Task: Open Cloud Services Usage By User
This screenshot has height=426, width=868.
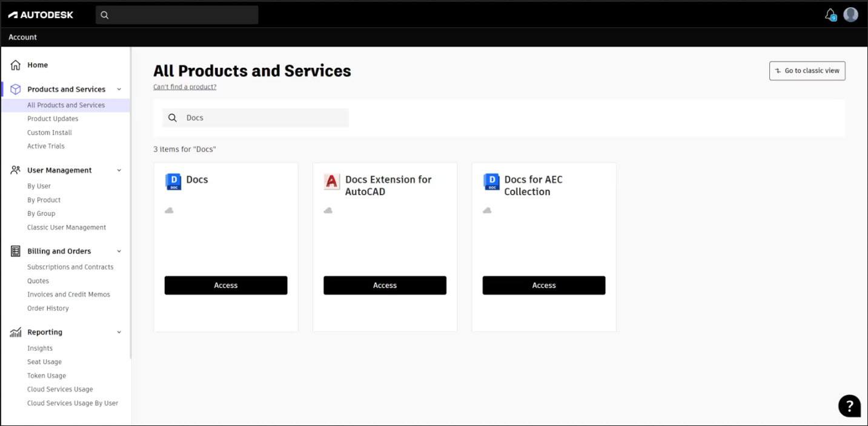Action: (x=73, y=403)
